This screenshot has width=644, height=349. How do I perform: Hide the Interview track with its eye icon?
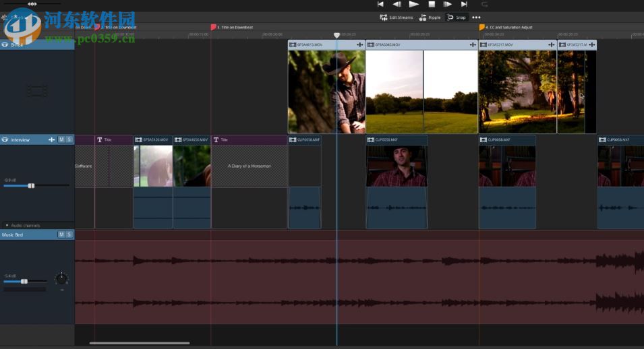pos(5,139)
